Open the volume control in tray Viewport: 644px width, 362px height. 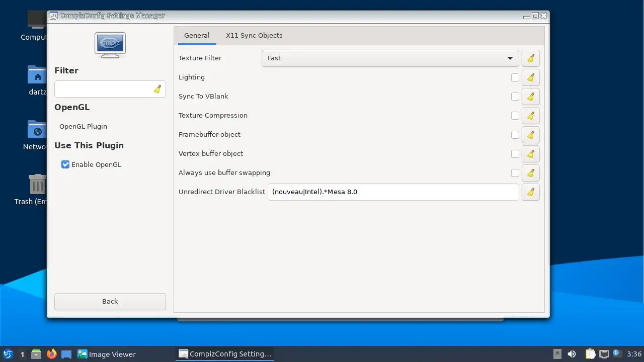572,354
